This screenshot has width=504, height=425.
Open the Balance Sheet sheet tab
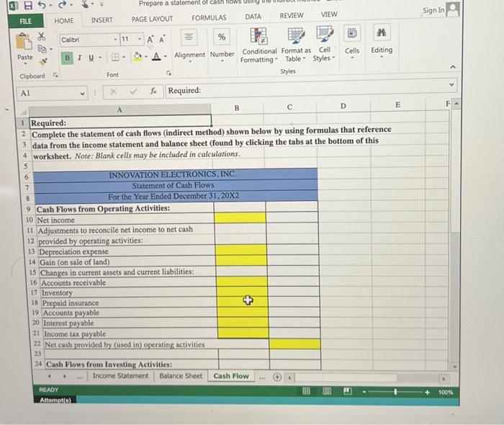pos(181,376)
